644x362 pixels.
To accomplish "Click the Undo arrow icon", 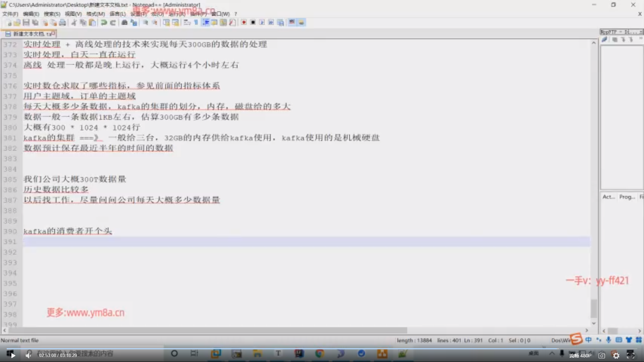I will 104,22.
